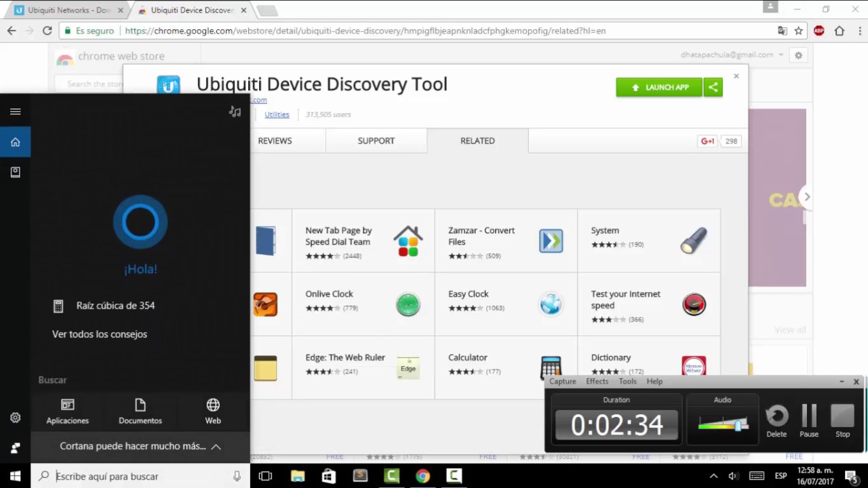Open Effects menu in recorder
Screen dimensions: 868x488
[x=597, y=382]
